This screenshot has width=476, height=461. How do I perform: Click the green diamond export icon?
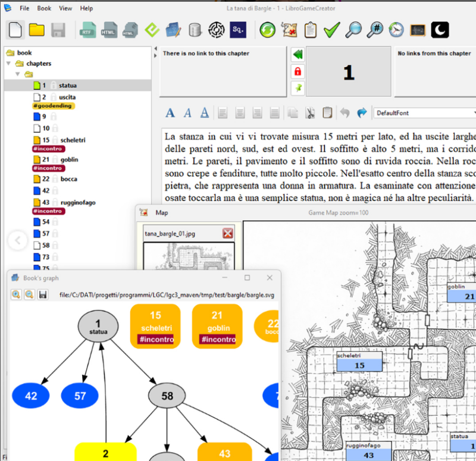click(152, 30)
